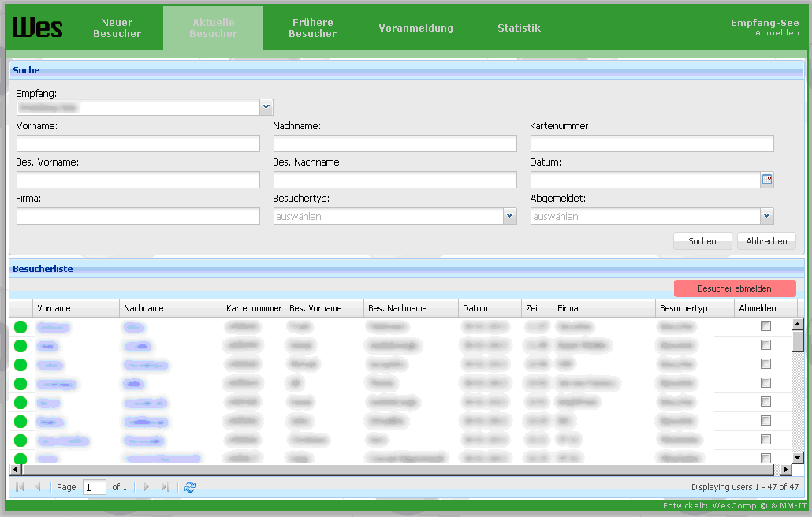812x517 pixels.
Task: Sort by Kartennummer column header
Action: (x=254, y=308)
